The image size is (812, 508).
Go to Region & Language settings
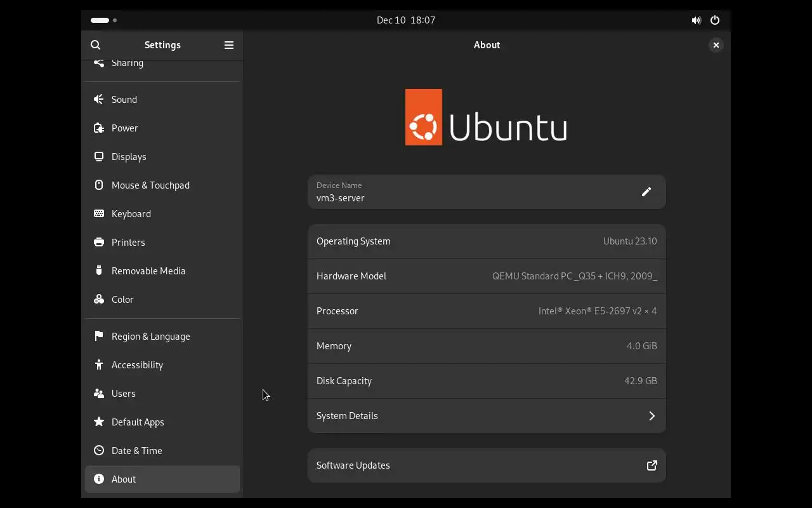point(162,336)
